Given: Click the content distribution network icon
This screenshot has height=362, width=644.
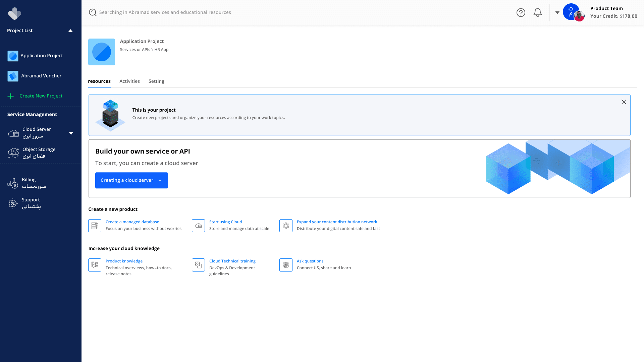Looking at the screenshot, I should [x=286, y=226].
